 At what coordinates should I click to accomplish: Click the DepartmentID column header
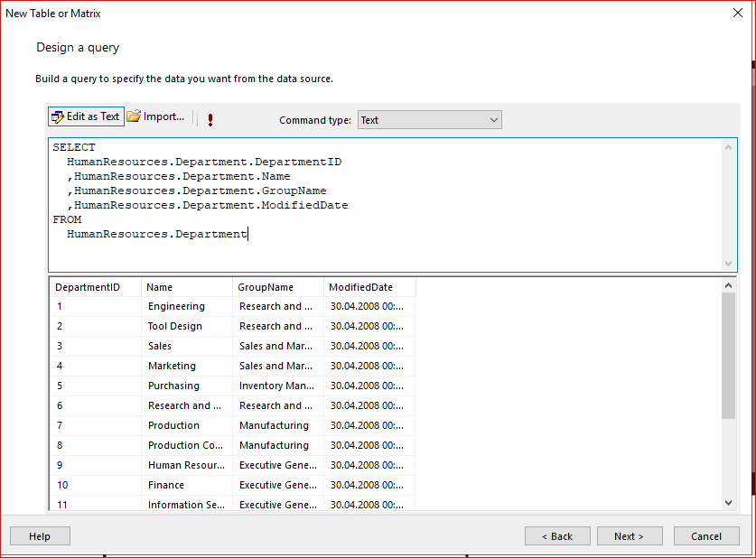tap(88, 287)
